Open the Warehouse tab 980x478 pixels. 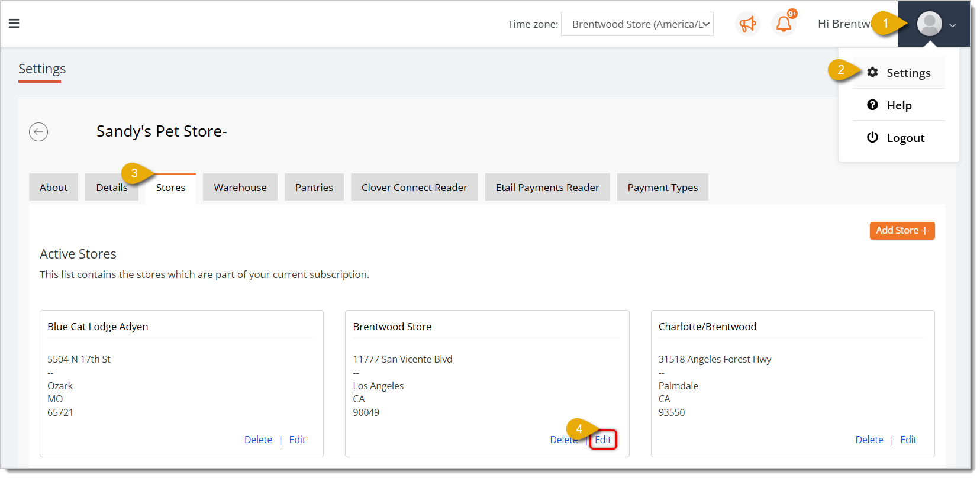[x=240, y=188]
